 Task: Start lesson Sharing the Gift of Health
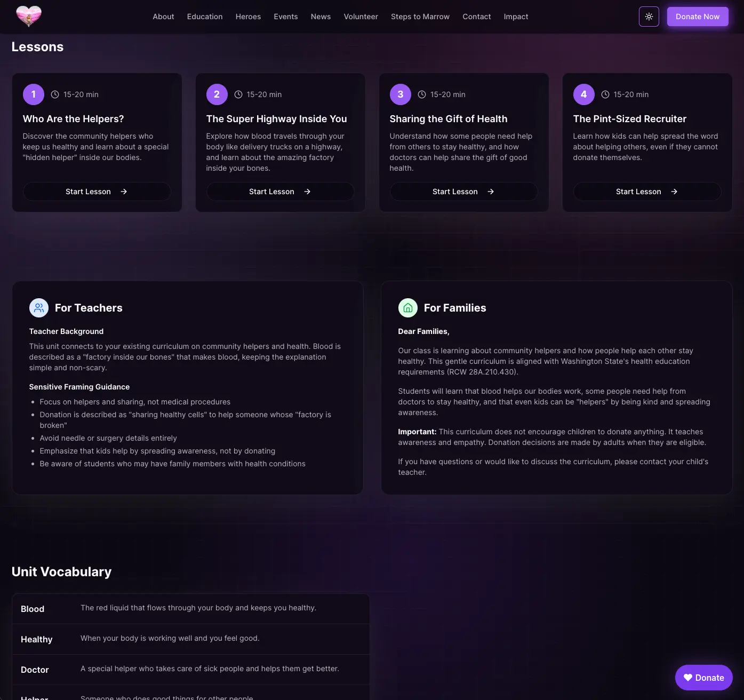click(x=463, y=192)
